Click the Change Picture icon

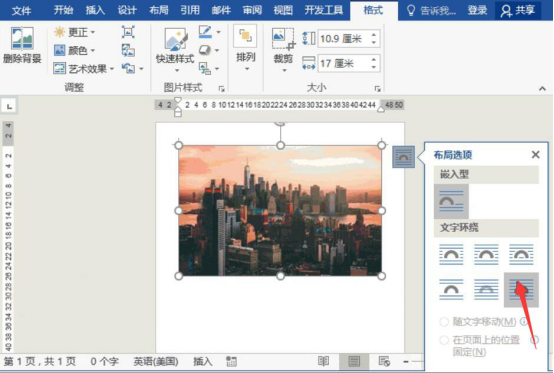128,51
